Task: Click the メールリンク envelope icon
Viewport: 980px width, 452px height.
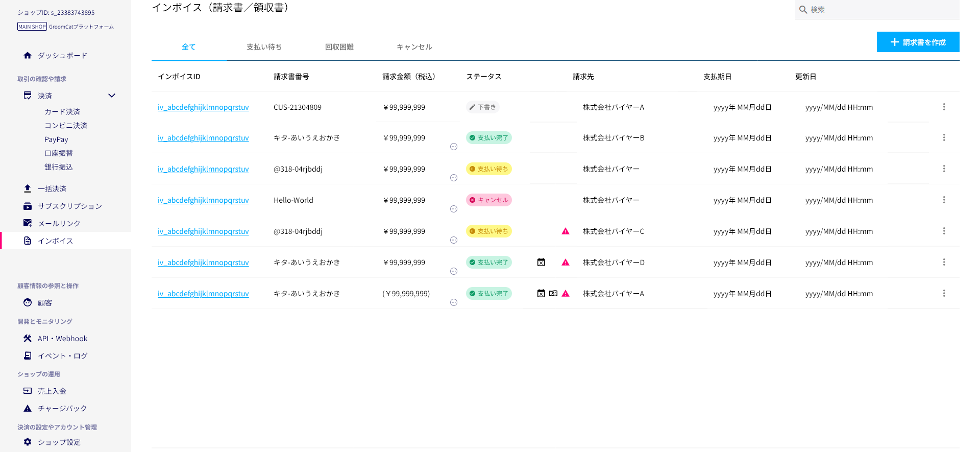Action: click(x=28, y=223)
